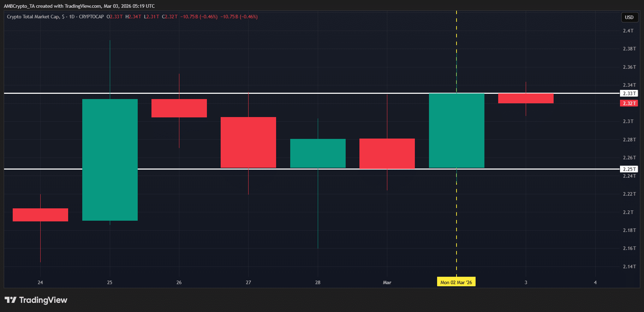Select the large green candle on the 25th

coord(110,160)
